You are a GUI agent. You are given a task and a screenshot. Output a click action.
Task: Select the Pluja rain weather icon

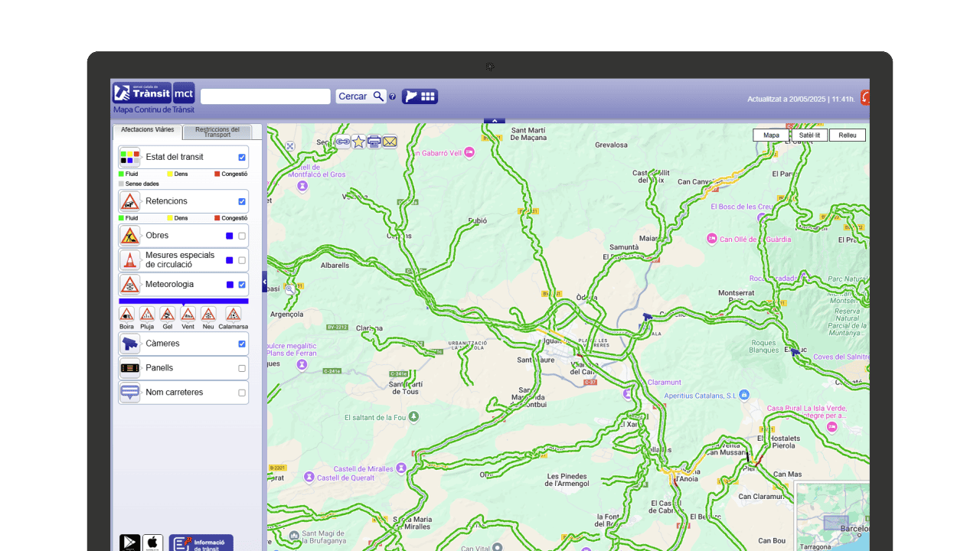(147, 314)
